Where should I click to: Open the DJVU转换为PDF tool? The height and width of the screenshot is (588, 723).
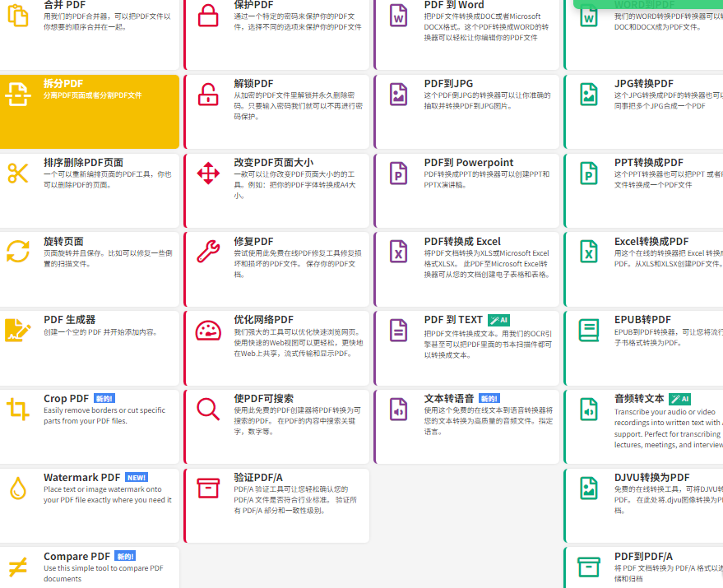point(651,477)
